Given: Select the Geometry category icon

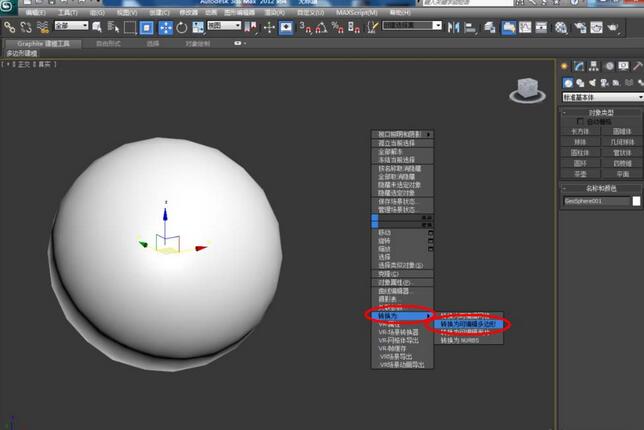Looking at the screenshot, I should coord(567,82).
